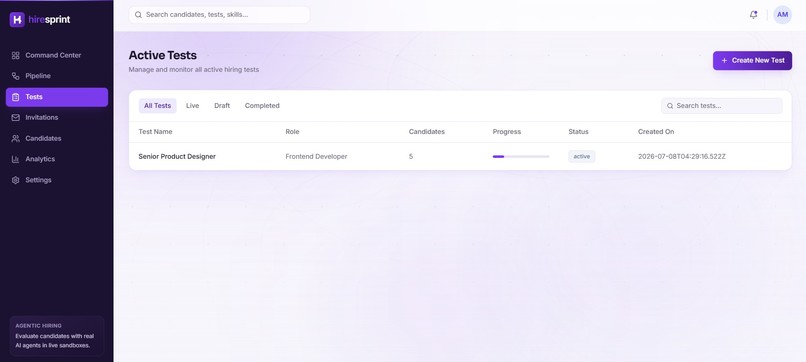Focus the Search tests field
Image resolution: width=806 pixels, height=362 pixels.
[x=722, y=106]
